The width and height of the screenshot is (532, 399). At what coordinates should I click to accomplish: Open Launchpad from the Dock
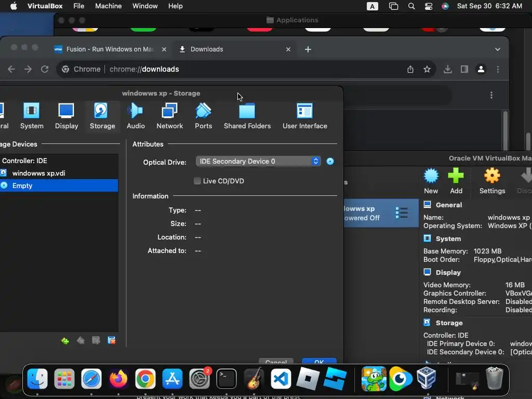pyautogui.click(x=64, y=379)
